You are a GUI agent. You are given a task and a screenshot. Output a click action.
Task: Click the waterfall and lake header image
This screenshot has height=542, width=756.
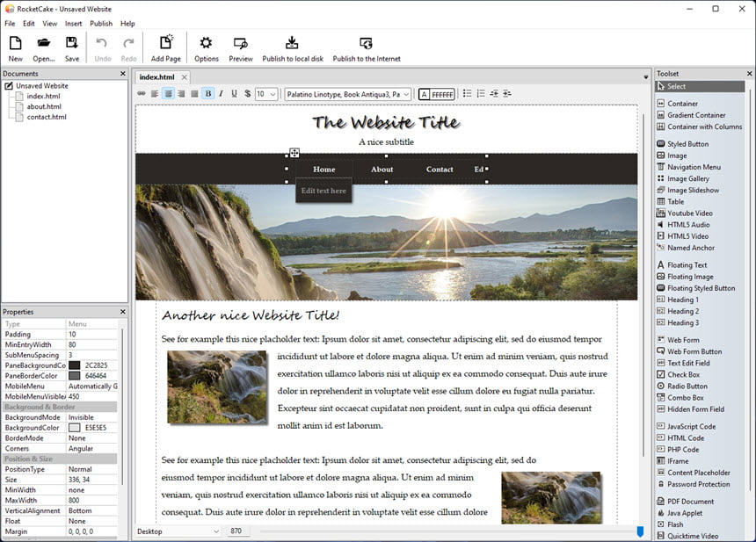click(x=386, y=242)
